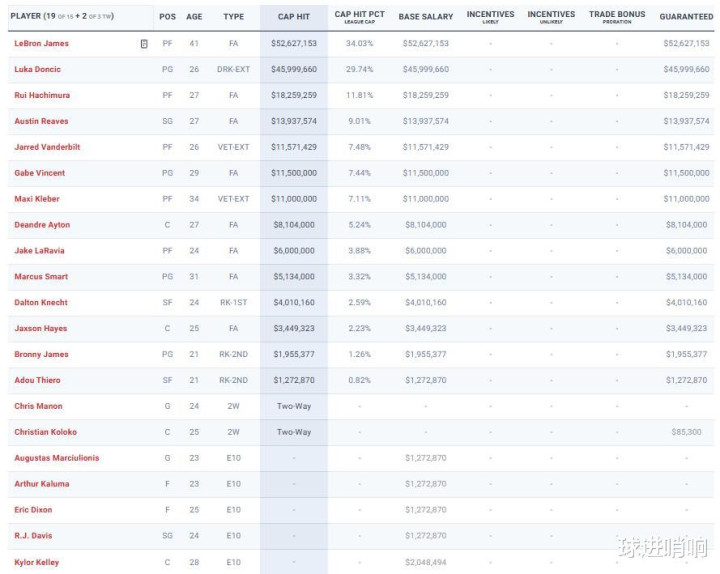Sort by the AGE column header
The image size is (720, 574).
pos(194,17)
